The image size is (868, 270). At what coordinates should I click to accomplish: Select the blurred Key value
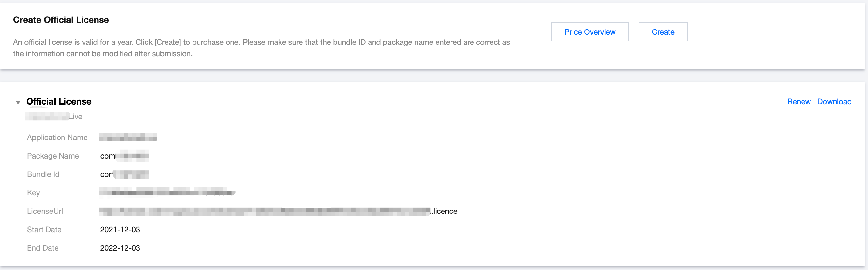pos(167,192)
